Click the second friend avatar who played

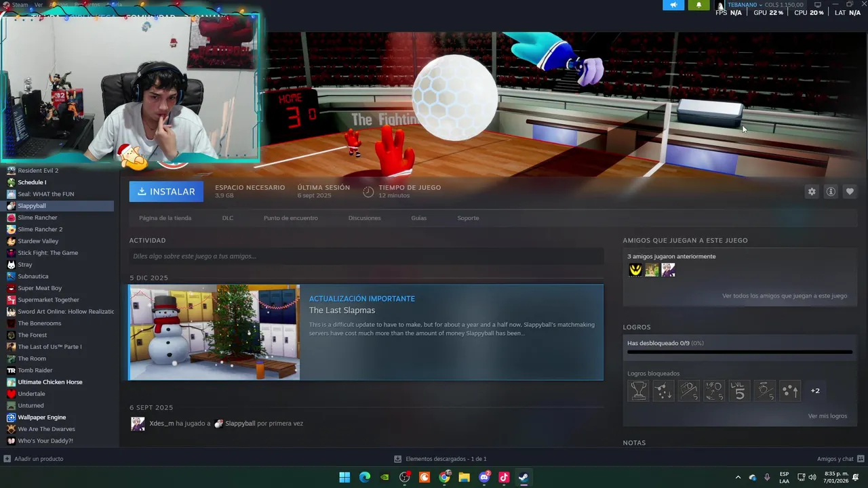point(652,270)
